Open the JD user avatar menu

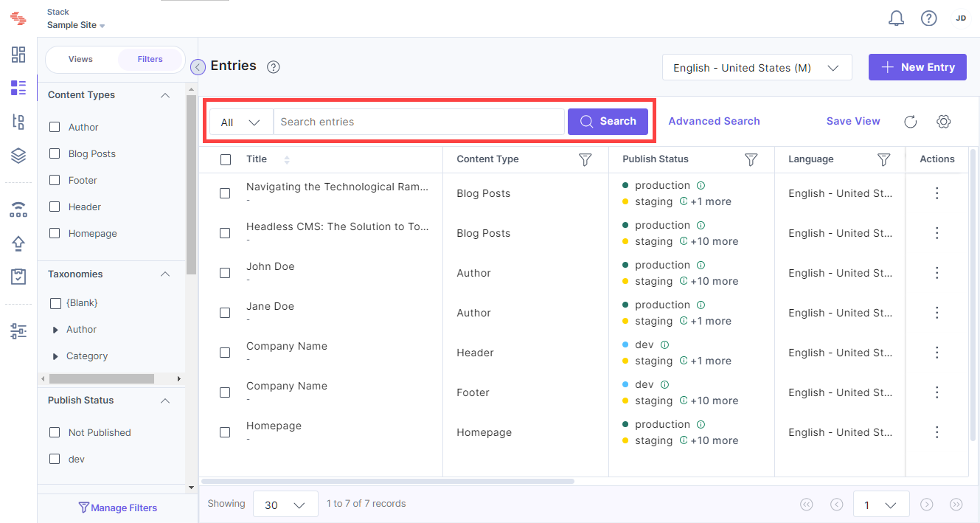point(961,18)
